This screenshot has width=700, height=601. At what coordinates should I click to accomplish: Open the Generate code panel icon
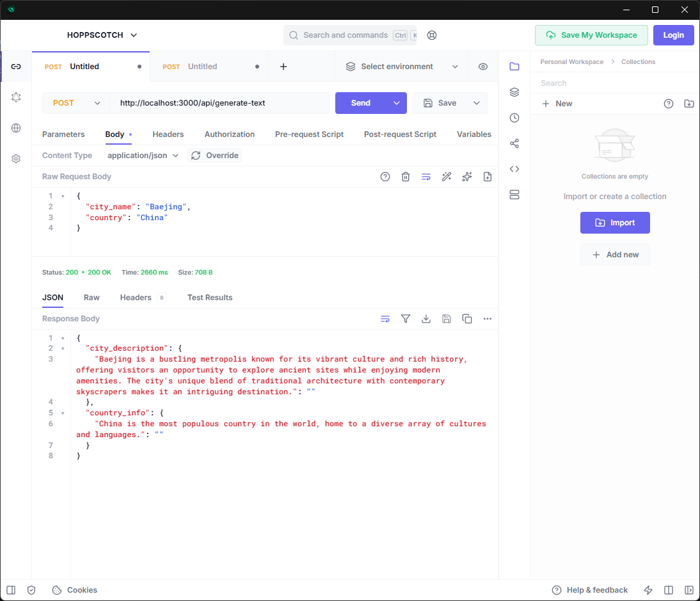click(x=514, y=169)
